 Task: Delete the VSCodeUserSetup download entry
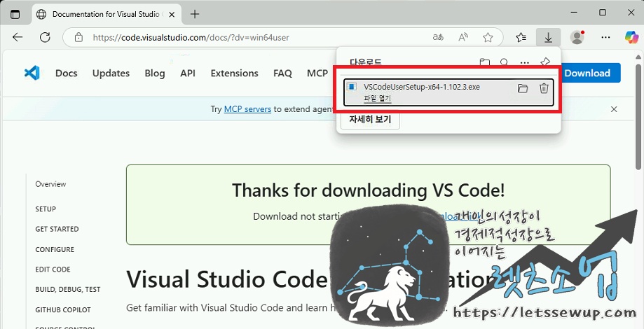(x=544, y=88)
